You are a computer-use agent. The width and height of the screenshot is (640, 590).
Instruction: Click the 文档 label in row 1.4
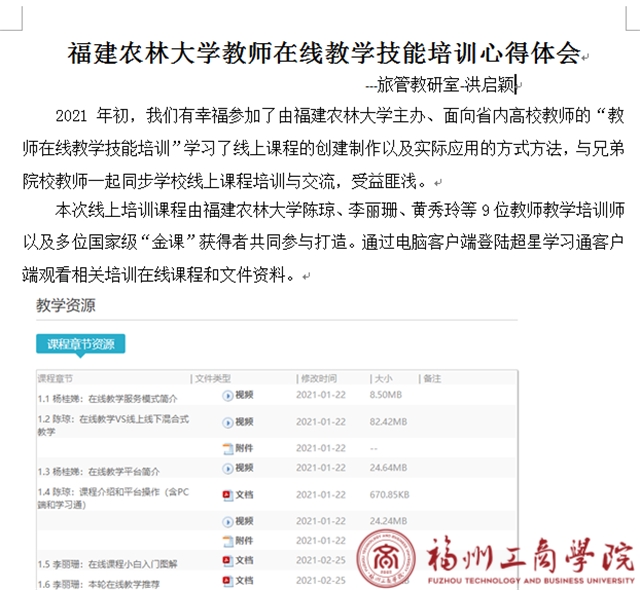tap(244, 495)
